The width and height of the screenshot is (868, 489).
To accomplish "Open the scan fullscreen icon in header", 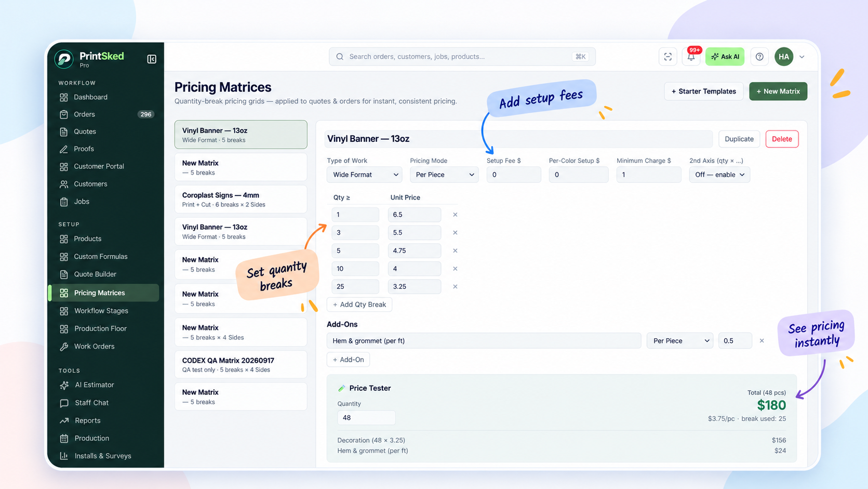I will 668,57.
